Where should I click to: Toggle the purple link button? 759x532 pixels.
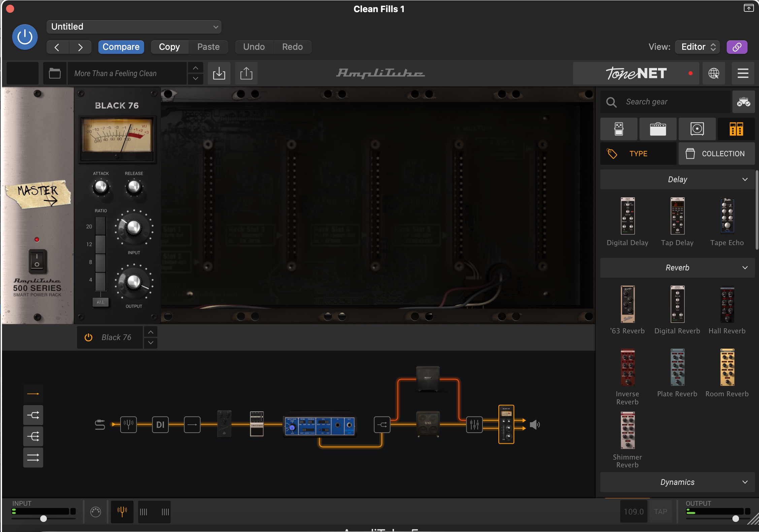(x=737, y=47)
